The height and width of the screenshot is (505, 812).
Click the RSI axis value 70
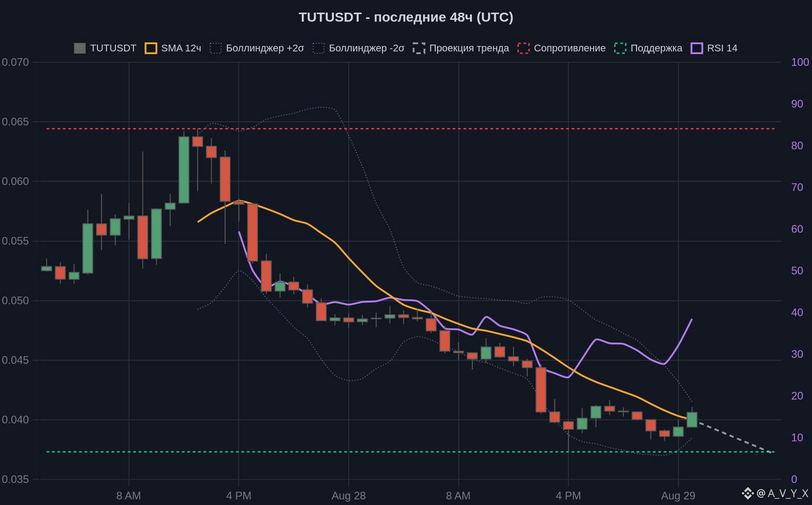(797, 187)
